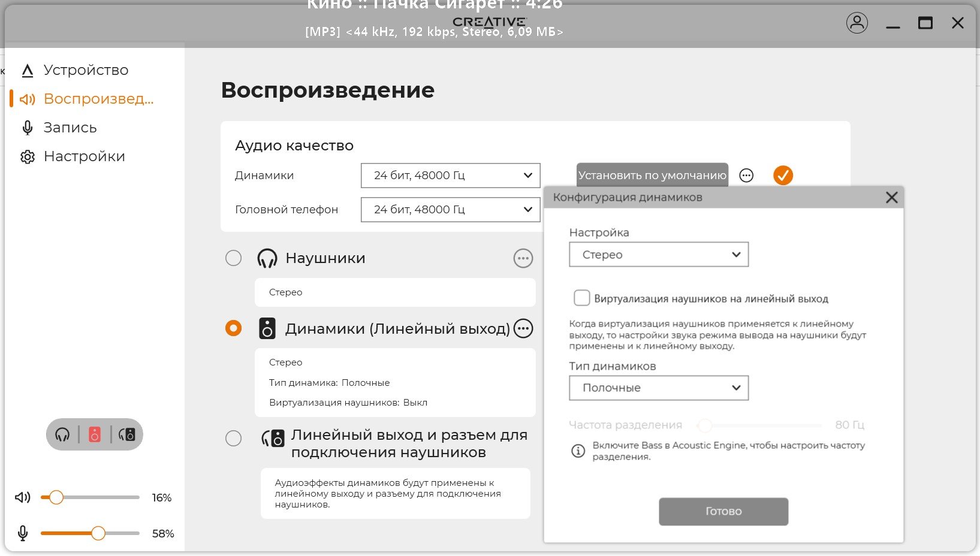Open Головной телефон quality dropdown
The height and width of the screenshot is (556, 980).
(451, 210)
